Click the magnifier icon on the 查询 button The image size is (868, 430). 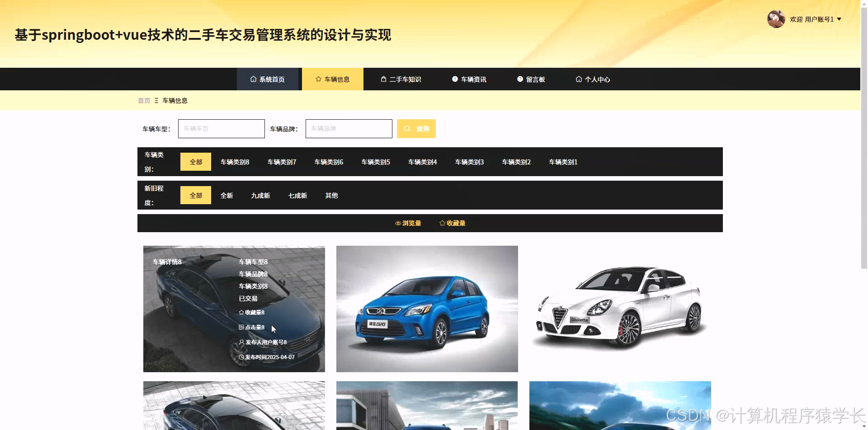click(x=406, y=129)
